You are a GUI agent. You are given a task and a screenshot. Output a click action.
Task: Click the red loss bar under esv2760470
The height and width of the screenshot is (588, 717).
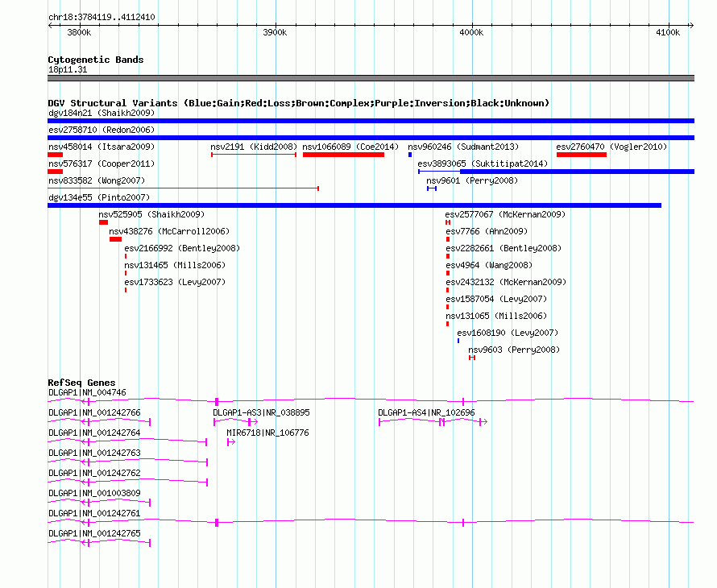pyautogui.click(x=582, y=155)
